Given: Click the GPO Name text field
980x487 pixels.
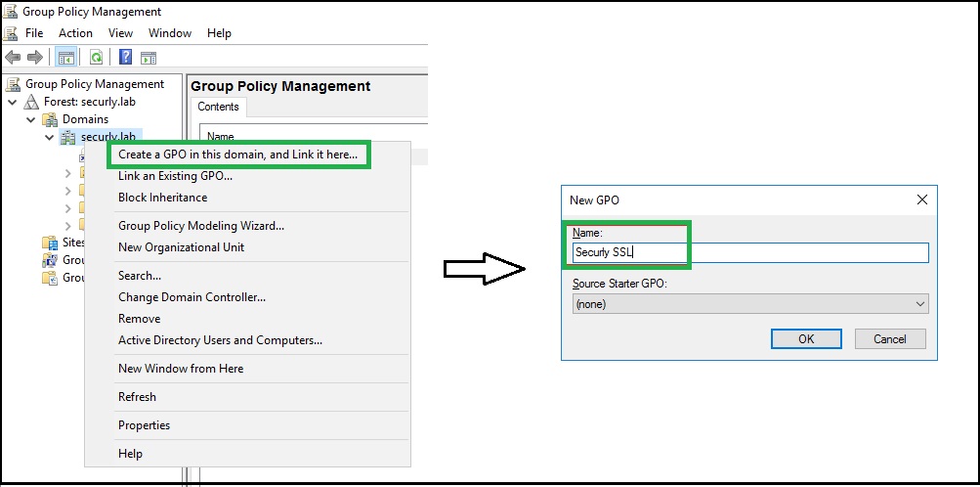Looking at the screenshot, I should tap(749, 252).
